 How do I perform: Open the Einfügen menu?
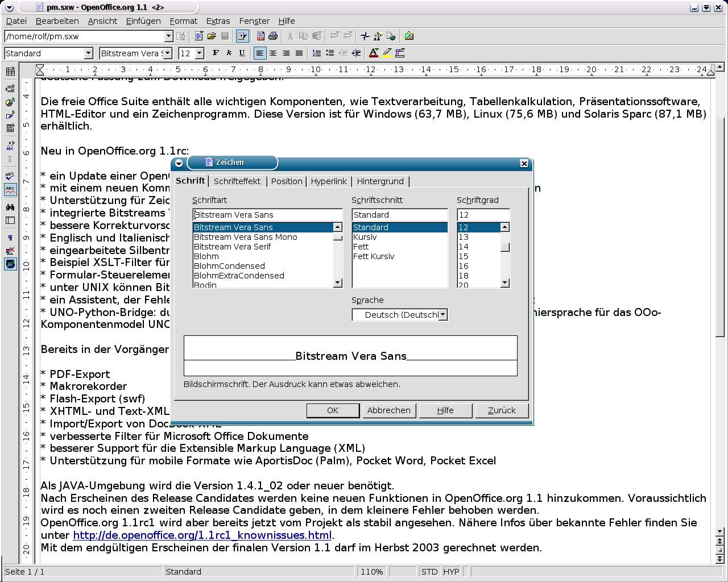(143, 21)
